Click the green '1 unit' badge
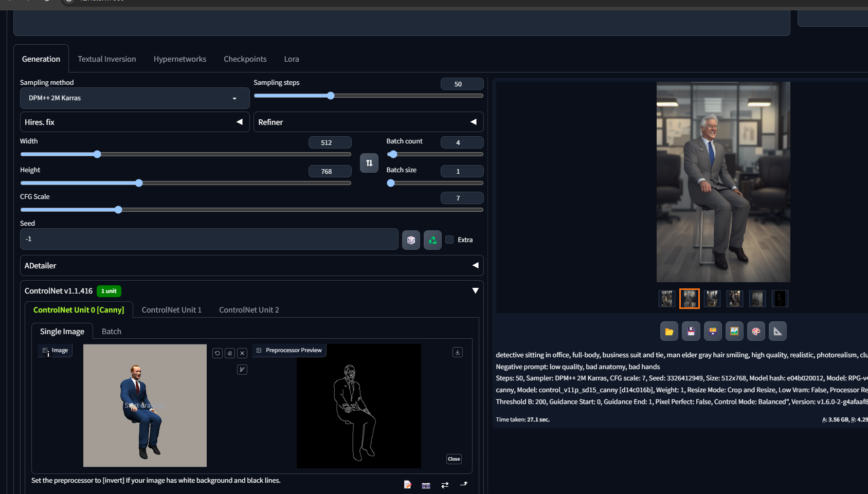The width and height of the screenshot is (868, 494). click(109, 291)
